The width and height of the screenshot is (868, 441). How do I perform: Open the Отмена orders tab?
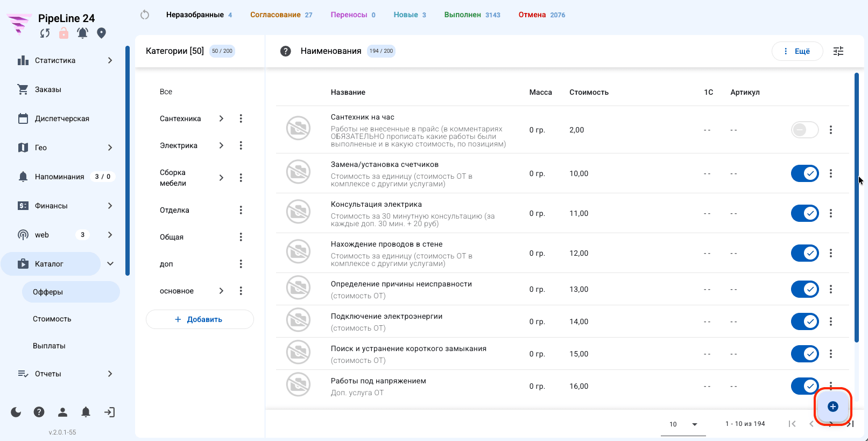click(x=542, y=15)
